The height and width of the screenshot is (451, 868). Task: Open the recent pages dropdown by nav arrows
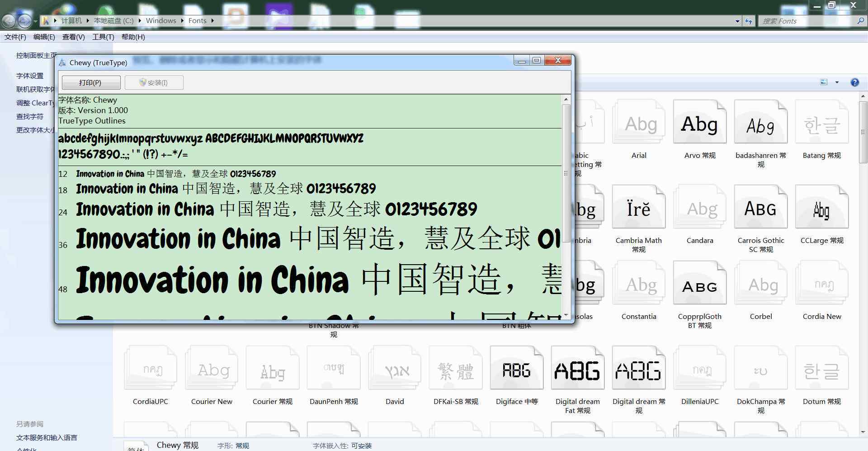(35, 21)
